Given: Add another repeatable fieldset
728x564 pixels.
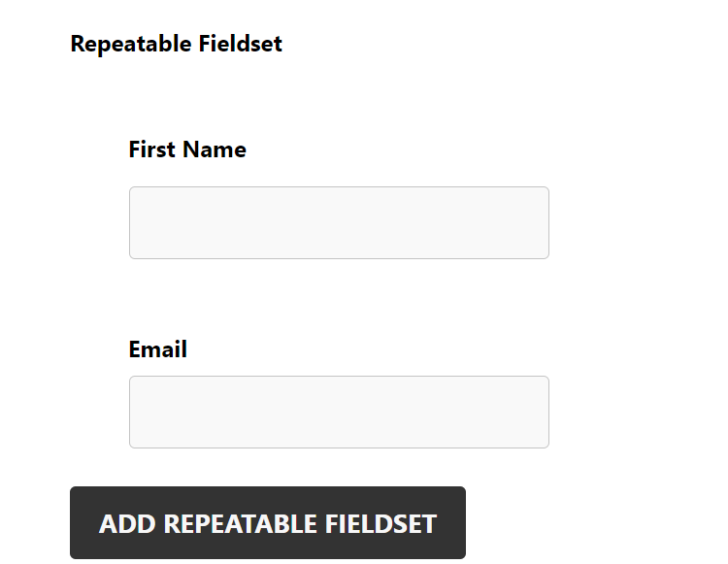Looking at the screenshot, I should pyautogui.click(x=268, y=523).
